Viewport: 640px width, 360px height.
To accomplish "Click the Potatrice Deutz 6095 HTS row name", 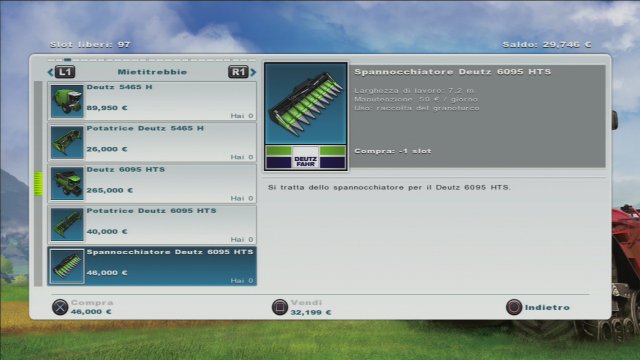I will 151,211.
